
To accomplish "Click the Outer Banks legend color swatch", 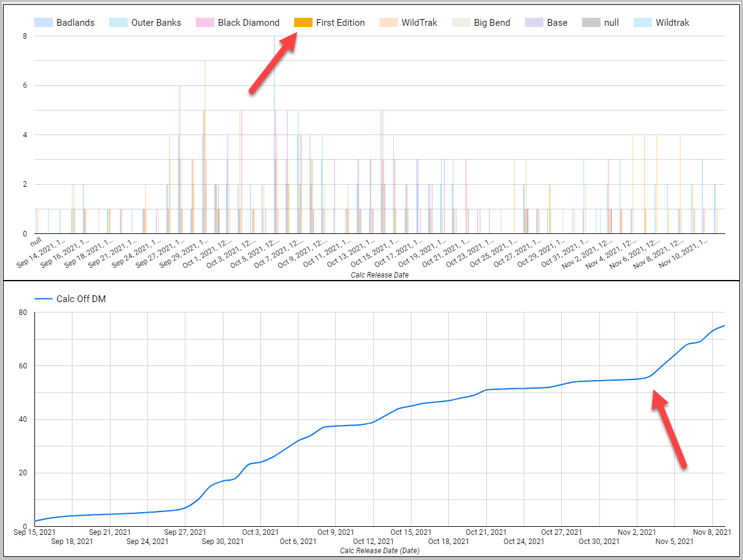I will pos(119,23).
